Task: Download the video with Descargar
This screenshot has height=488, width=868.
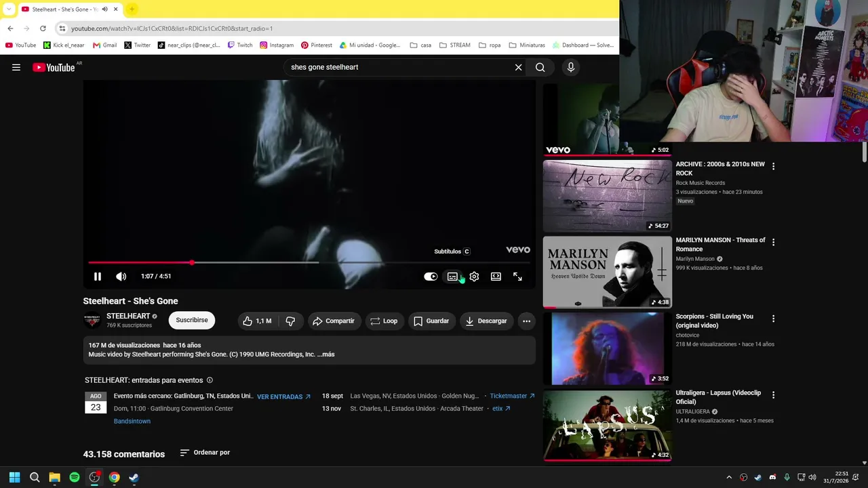Action: pos(486,321)
